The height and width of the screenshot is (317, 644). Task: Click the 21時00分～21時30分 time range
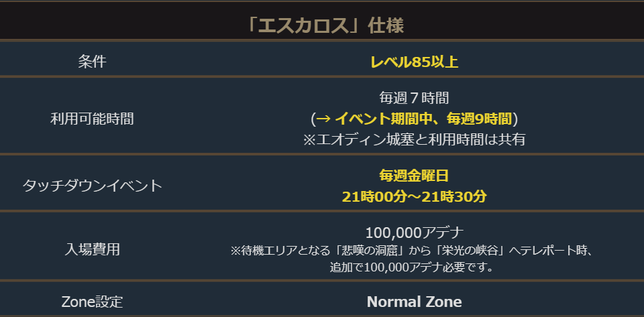click(414, 196)
